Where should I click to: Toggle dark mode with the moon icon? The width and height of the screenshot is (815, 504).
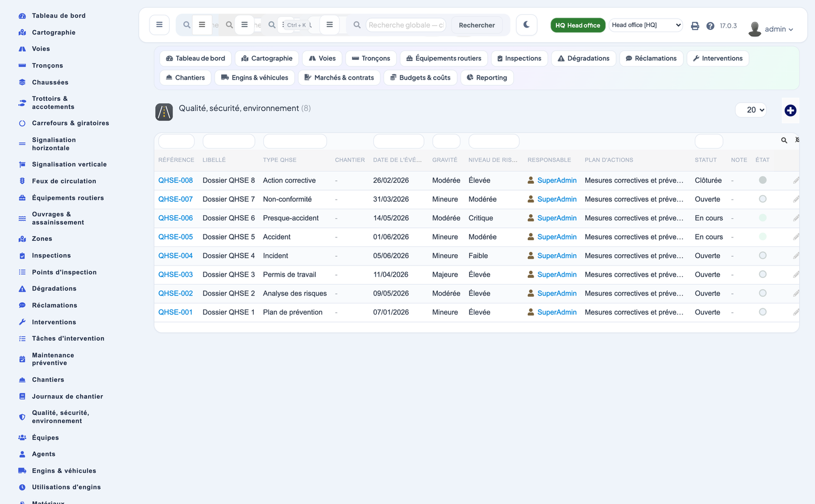(x=526, y=25)
